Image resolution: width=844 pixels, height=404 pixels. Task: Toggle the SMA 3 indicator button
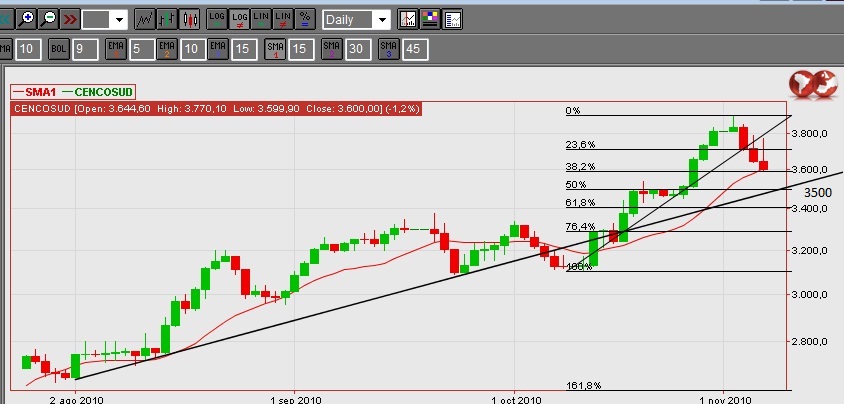click(389, 49)
